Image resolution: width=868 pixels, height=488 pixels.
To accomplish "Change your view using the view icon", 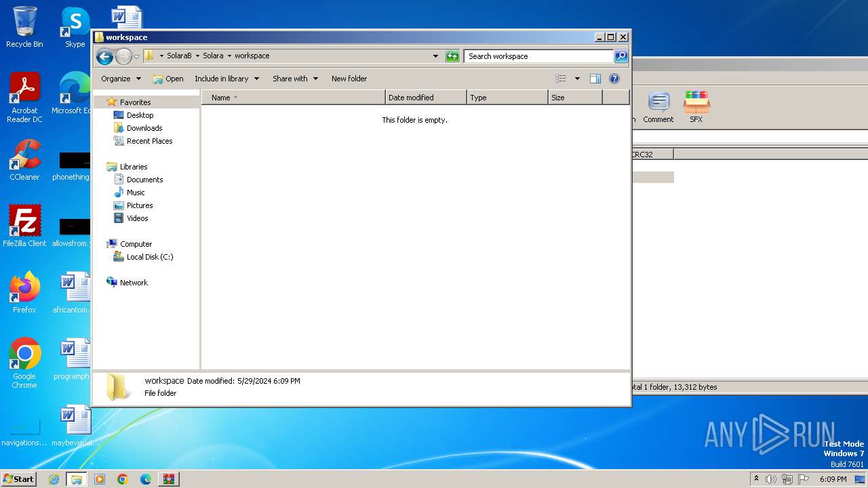I will coord(561,79).
